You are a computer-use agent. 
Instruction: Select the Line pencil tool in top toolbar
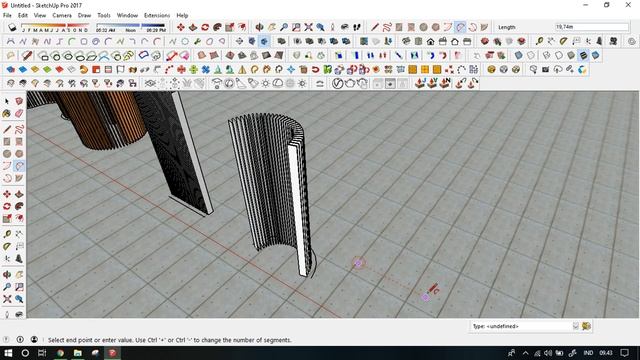(374, 27)
